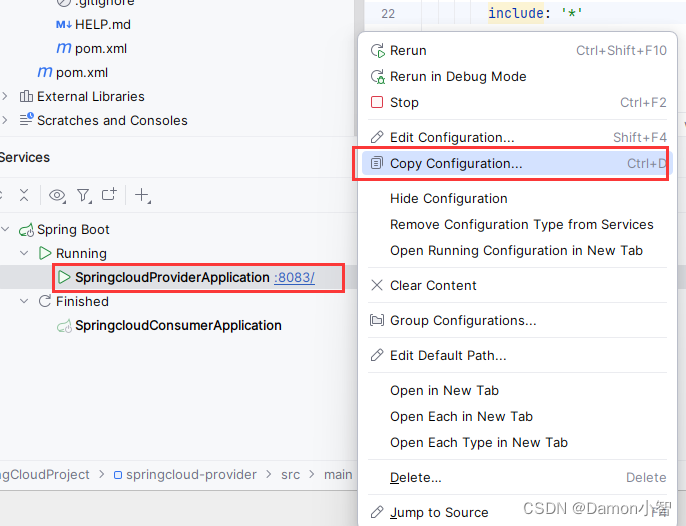Choose Open in New Tab entry
Image resolution: width=686 pixels, height=526 pixels.
(518, 390)
